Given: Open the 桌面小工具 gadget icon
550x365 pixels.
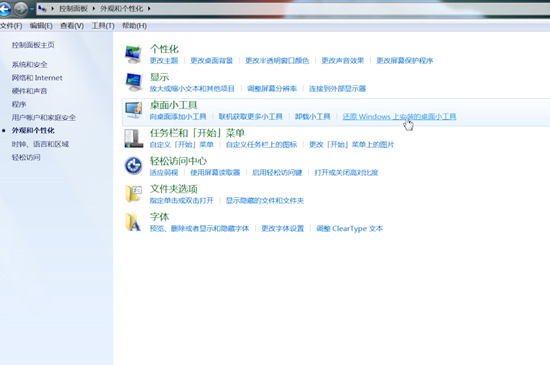Looking at the screenshot, I should [133, 110].
